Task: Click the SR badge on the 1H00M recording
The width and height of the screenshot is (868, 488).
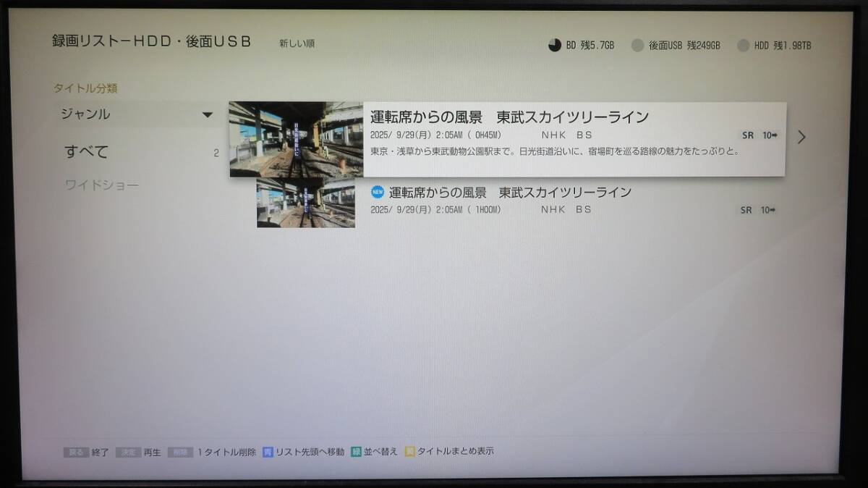Action: (x=746, y=210)
